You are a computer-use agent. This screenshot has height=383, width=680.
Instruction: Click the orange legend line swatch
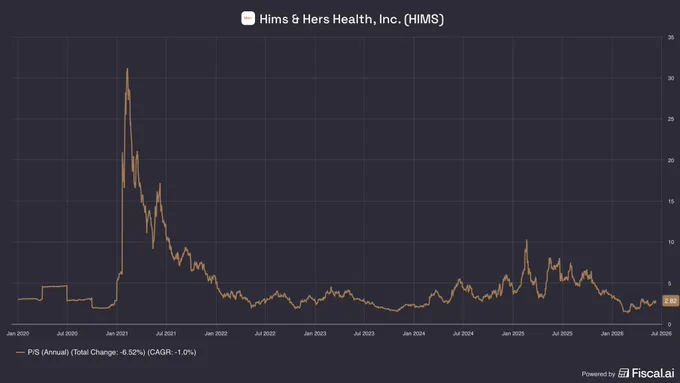coord(20,353)
